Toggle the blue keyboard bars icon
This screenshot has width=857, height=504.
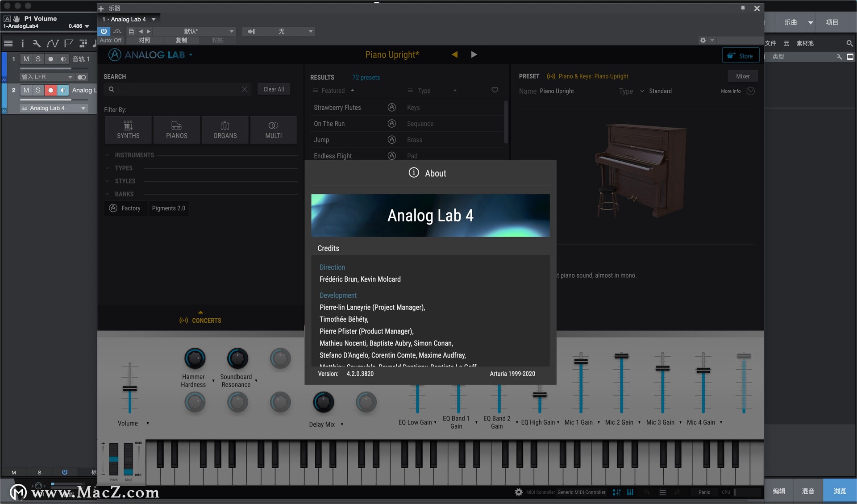click(x=630, y=492)
